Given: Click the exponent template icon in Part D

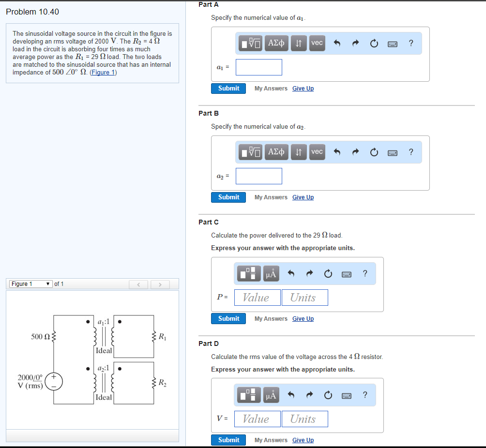Looking at the screenshot, I should click(248, 395).
